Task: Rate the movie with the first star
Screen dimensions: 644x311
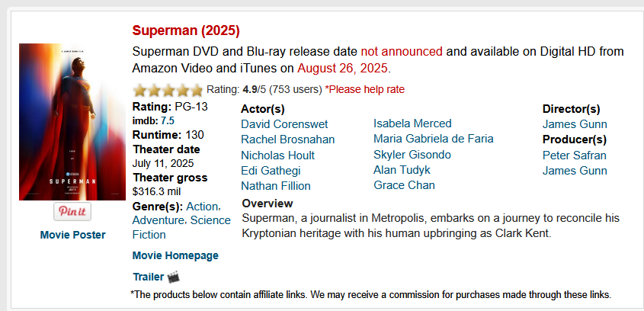Action: tap(140, 89)
